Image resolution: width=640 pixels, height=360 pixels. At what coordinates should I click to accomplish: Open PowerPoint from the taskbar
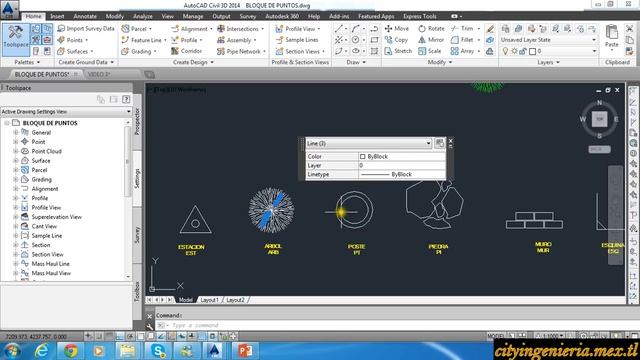[245, 351]
